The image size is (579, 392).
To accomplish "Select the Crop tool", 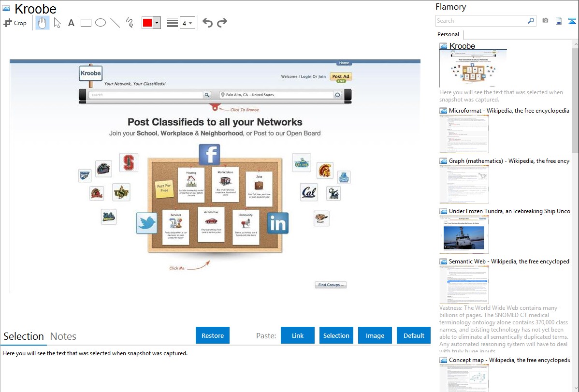I will pyautogui.click(x=15, y=23).
